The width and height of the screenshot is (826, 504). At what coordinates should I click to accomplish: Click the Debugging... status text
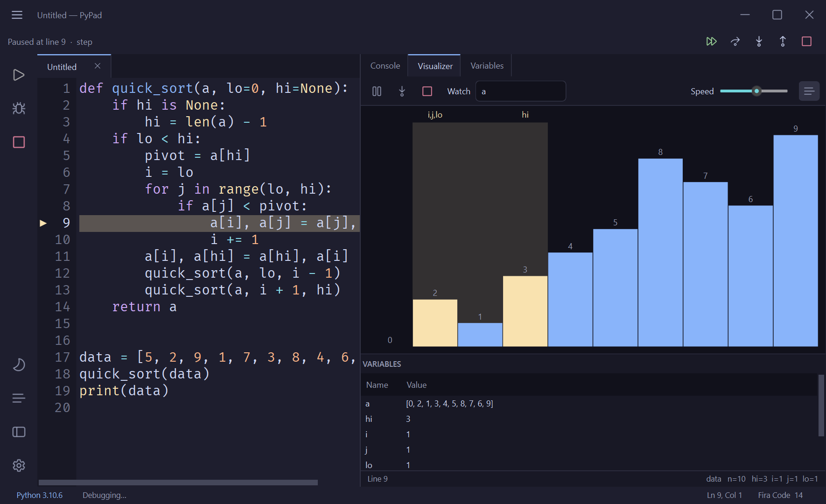coord(105,495)
